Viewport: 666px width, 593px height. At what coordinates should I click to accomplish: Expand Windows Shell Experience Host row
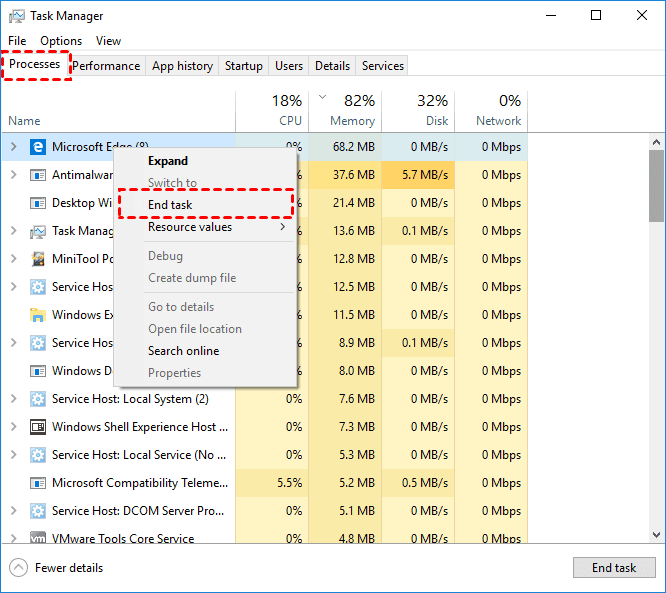(14, 427)
